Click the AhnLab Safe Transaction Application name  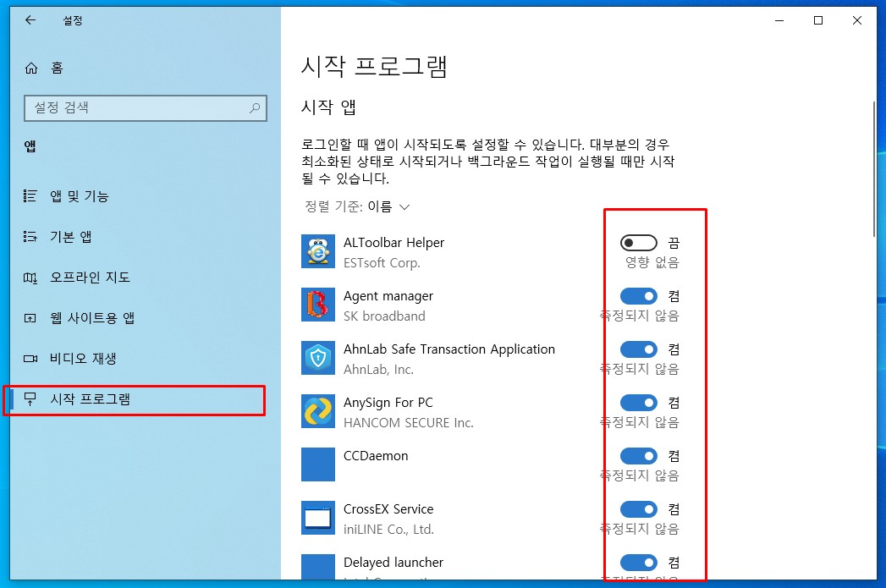[x=449, y=349]
